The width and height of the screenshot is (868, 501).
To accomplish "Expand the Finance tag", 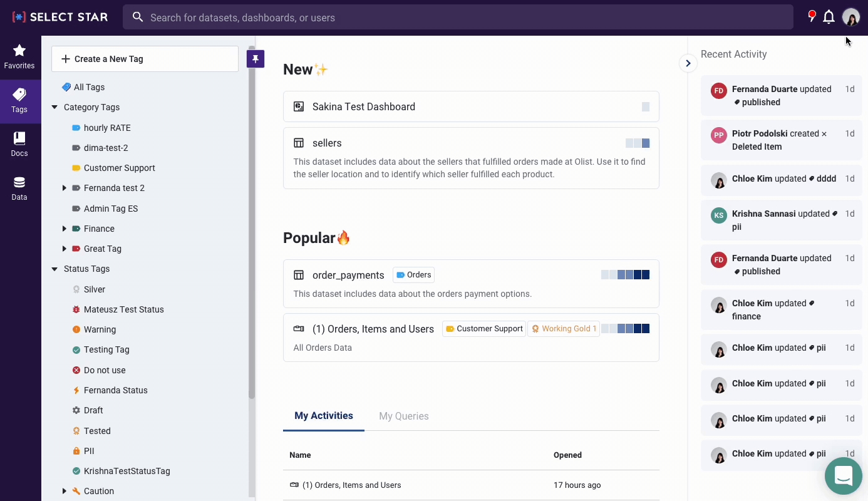I will coord(65,229).
